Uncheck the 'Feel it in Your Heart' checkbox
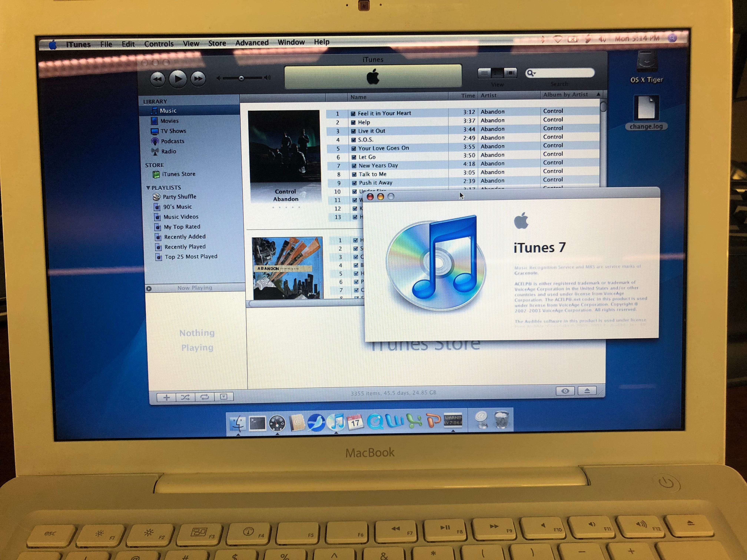The width and height of the screenshot is (747, 560). point(353,114)
